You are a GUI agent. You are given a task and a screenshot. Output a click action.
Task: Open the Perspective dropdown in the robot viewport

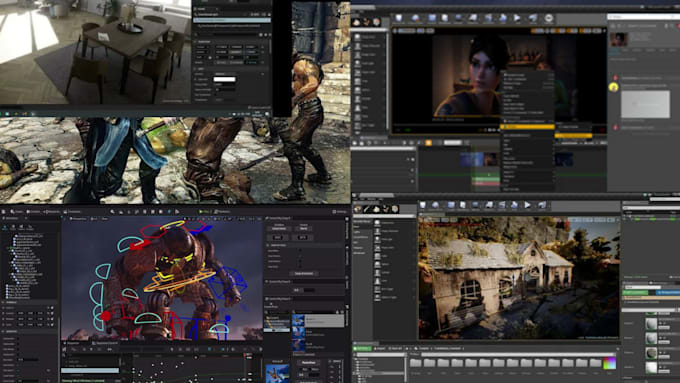coord(78,219)
